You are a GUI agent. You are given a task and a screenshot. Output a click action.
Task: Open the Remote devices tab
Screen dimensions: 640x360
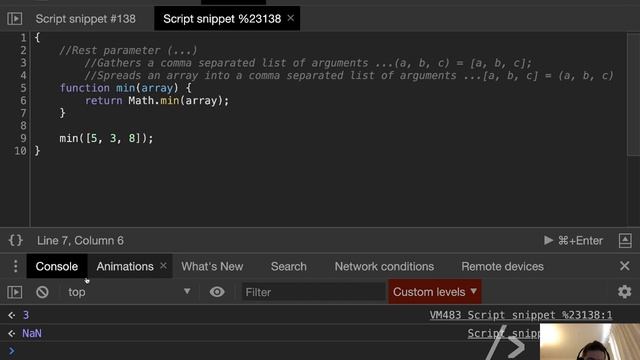pyautogui.click(x=502, y=266)
